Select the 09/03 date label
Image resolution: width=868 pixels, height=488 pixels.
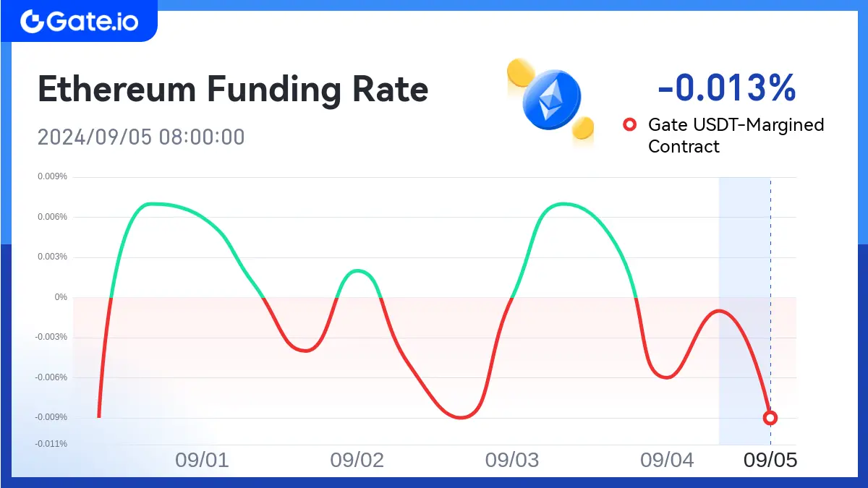coord(512,460)
